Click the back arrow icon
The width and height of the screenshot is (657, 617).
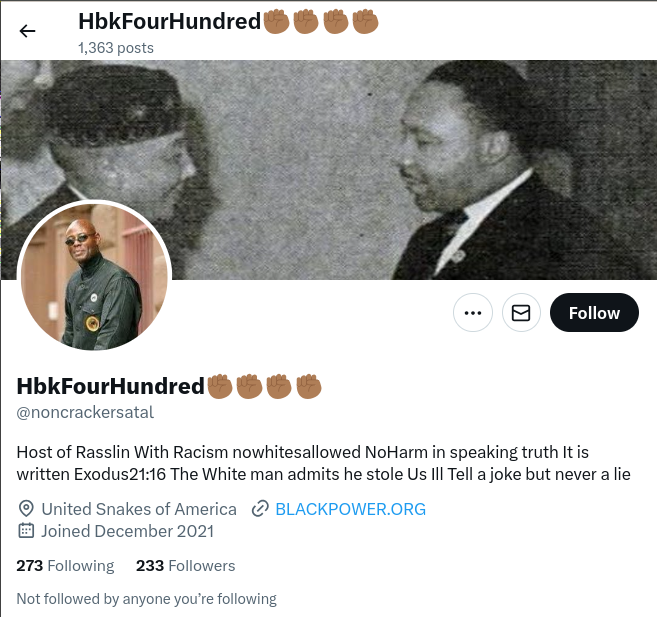(x=27, y=31)
